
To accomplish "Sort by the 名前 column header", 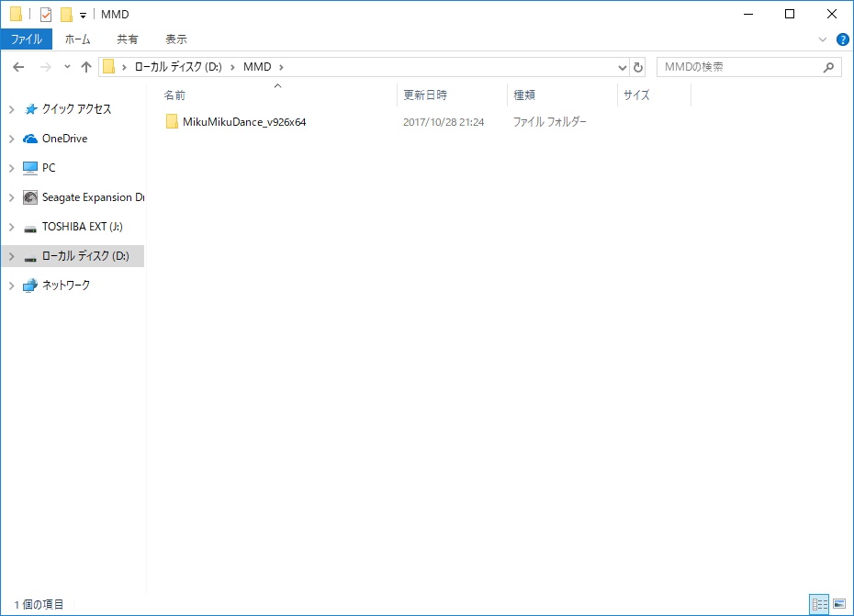I will (x=174, y=95).
